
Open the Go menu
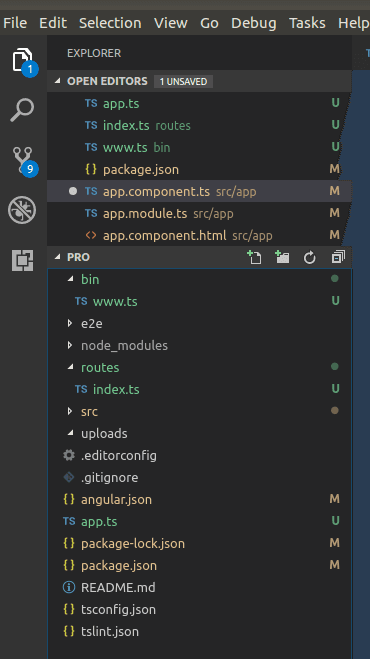click(209, 23)
